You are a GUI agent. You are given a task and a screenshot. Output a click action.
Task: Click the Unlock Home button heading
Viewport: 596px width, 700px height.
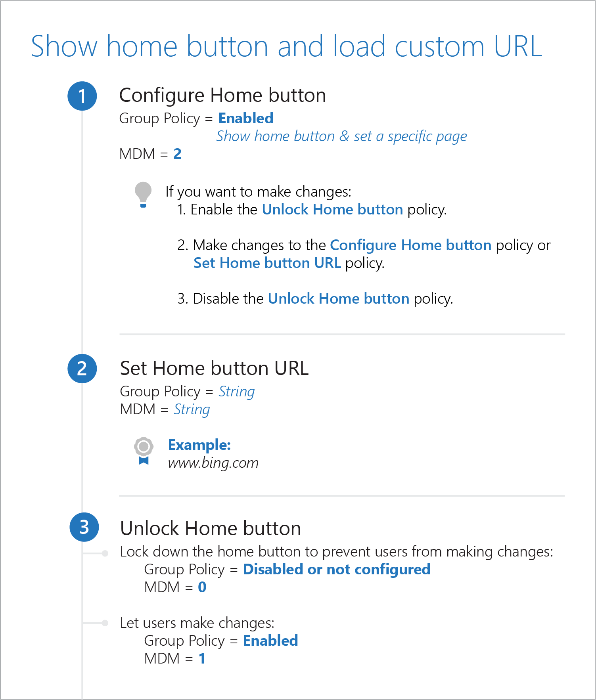point(211,528)
